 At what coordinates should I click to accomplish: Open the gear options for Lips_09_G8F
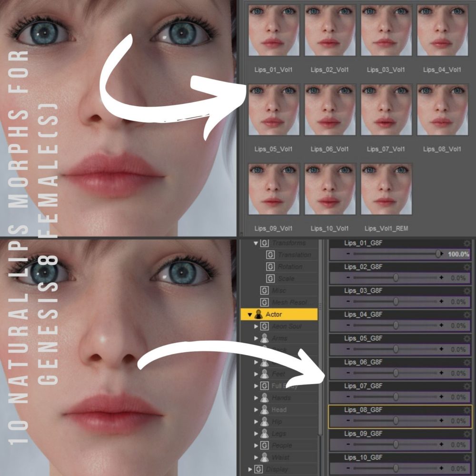(467, 434)
